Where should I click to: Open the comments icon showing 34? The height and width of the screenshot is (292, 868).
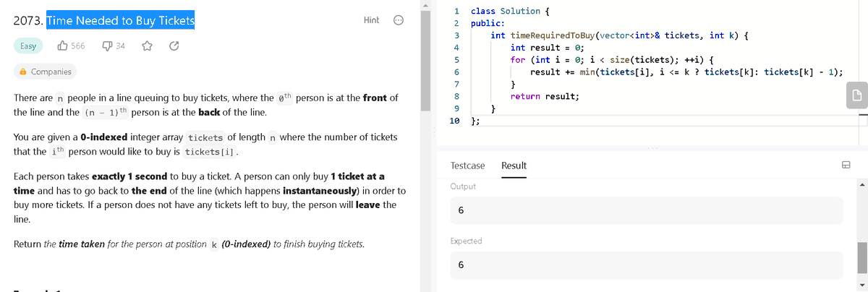click(x=106, y=46)
